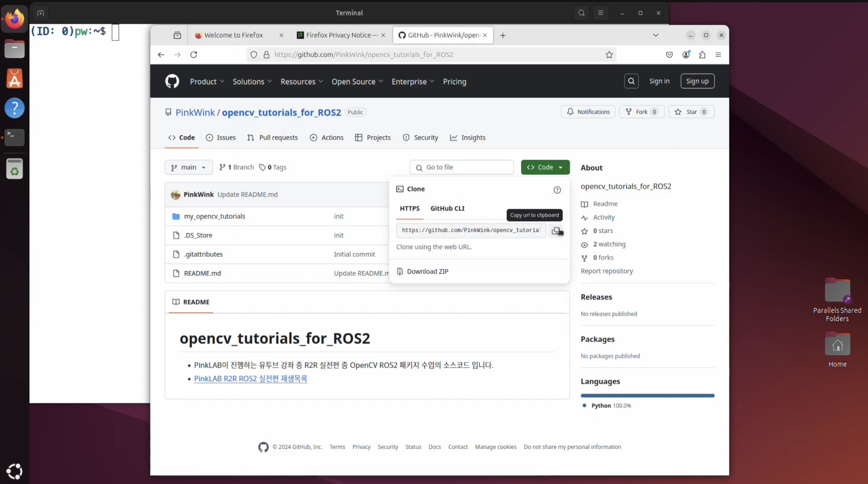Click the Clone help question icon
Screen dimensions: 868x484
[557, 190]
